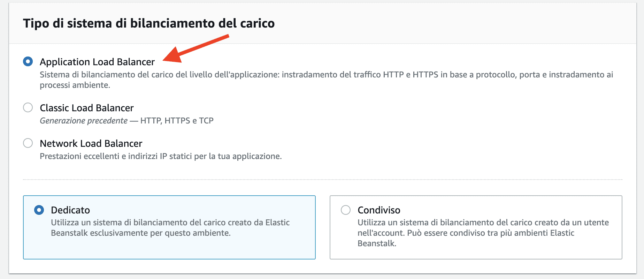
Task: Click the heading Tipo di sistema di bilanciamento
Action: 149,23
